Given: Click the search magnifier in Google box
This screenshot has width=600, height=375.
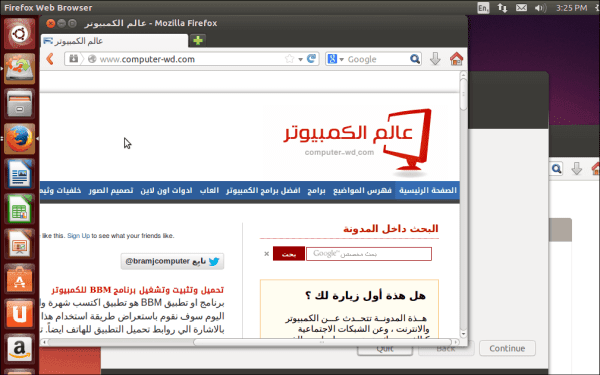Looking at the screenshot, I should tap(415, 59).
